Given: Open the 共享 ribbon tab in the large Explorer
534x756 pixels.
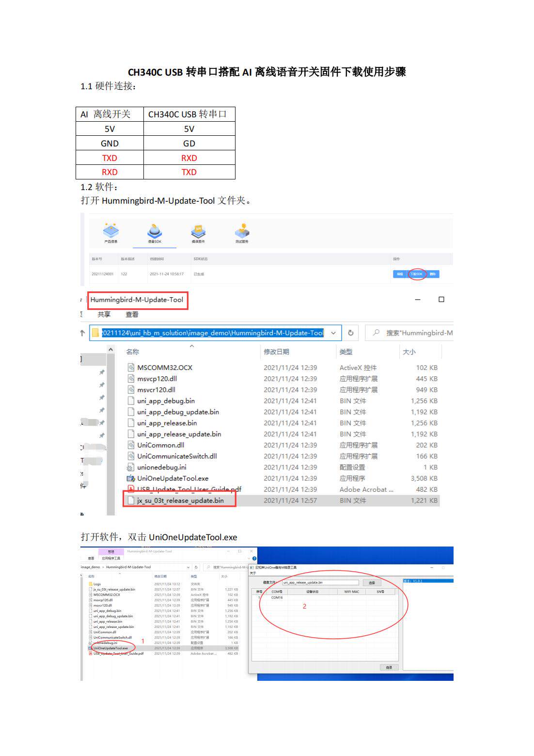Looking at the screenshot, I should coord(104,314).
